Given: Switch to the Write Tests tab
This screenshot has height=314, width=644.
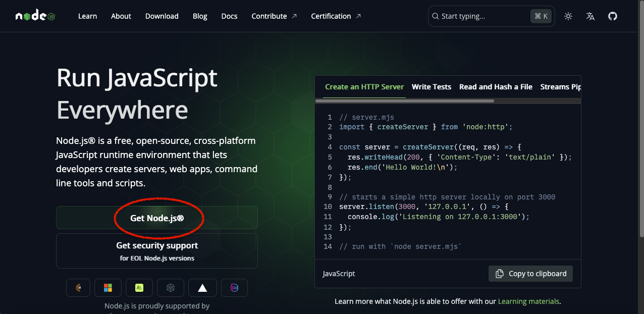Looking at the screenshot, I should [x=431, y=87].
